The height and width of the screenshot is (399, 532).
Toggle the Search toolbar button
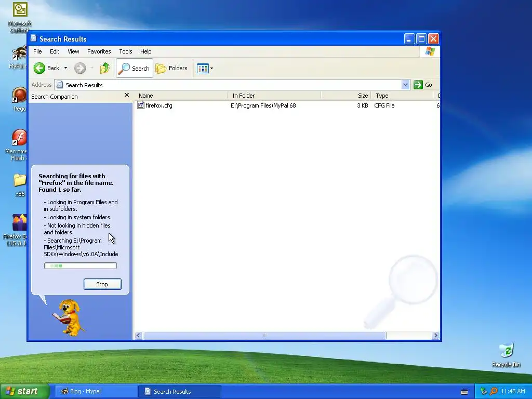(135, 68)
